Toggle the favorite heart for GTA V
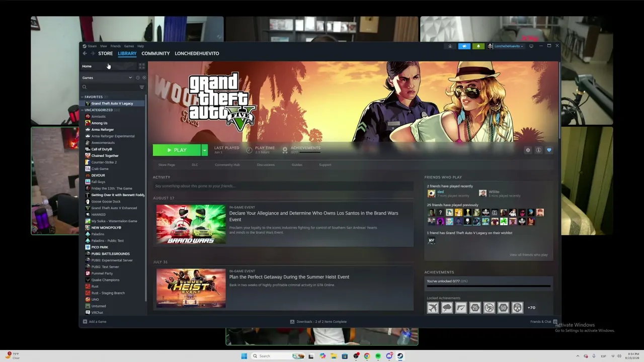This screenshot has width=644, height=362. click(549, 150)
